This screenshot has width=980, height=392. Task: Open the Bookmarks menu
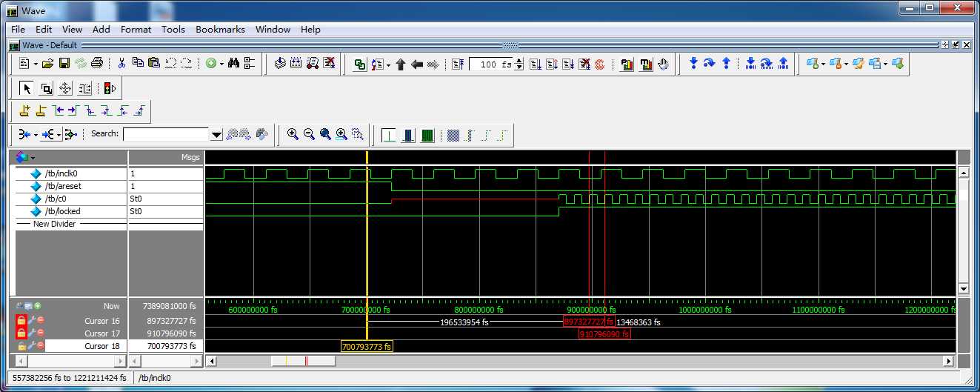point(220,29)
